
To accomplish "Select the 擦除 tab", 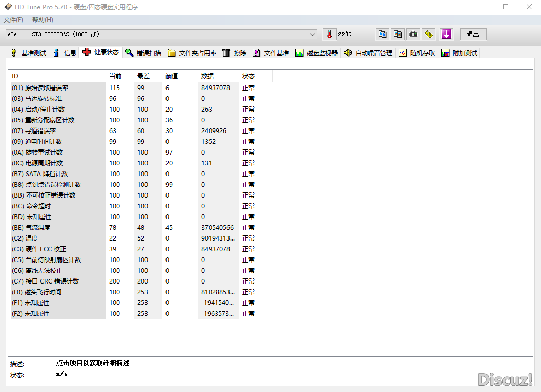I will (x=235, y=53).
